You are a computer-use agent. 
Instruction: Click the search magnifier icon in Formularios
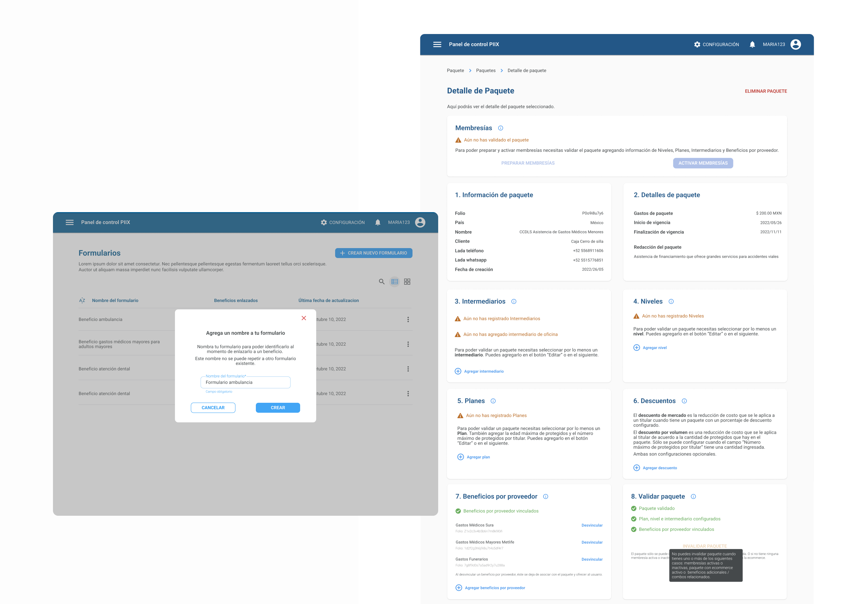tap(381, 281)
